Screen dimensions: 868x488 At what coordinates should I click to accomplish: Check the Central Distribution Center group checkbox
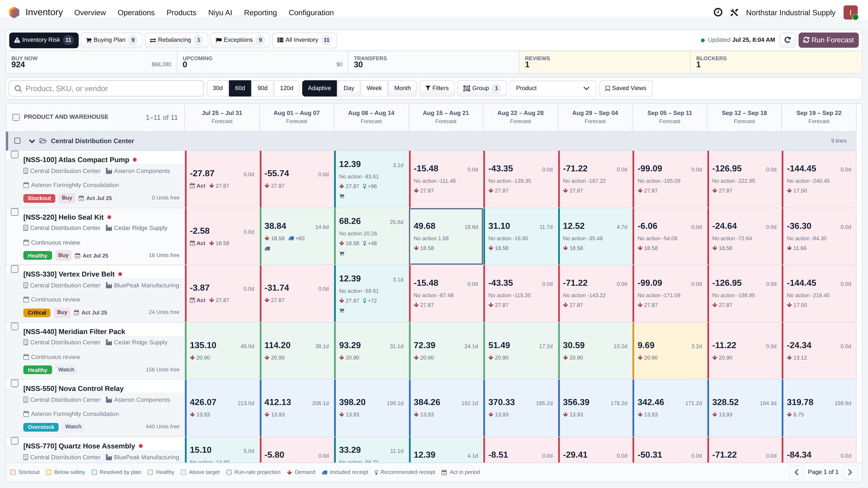coord(18,141)
